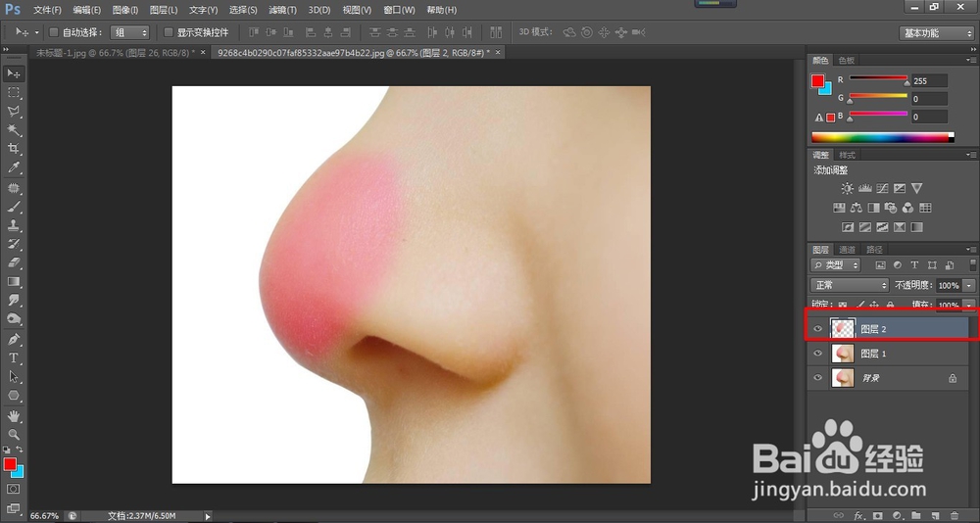Viewport: 980px width, 523px height.
Task: Toggle the auto-select checkbox
Action: point(54,32)
